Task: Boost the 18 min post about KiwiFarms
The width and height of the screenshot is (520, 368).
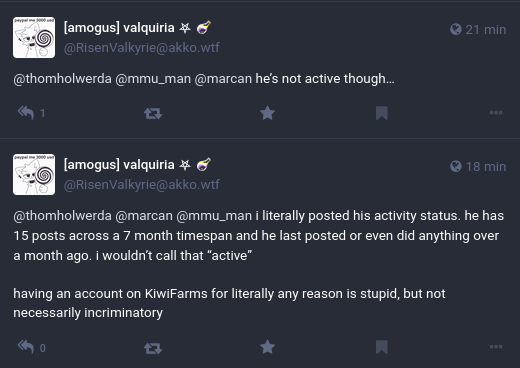Action: tap(153, 348)
